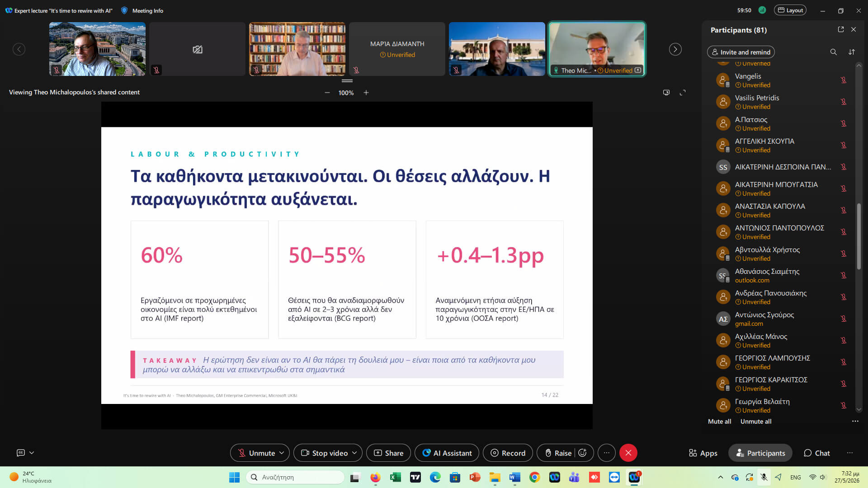Search participants magnifier icon

(x=833, y=52)
